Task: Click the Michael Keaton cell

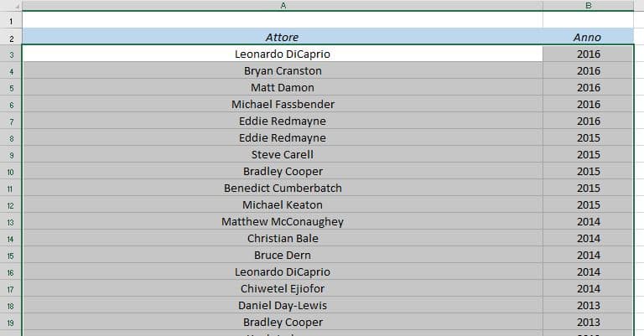Action: [283, 204]
